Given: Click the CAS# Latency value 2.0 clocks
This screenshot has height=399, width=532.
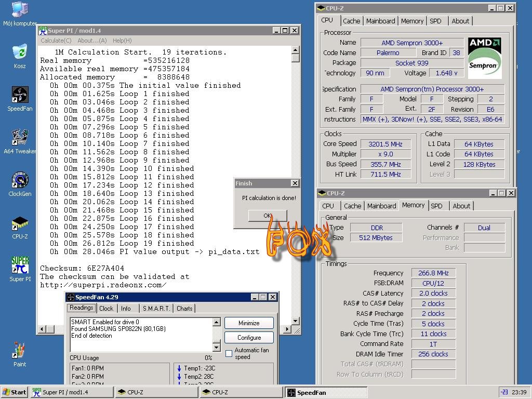Looking at the screenshot, I should [433, 293].
